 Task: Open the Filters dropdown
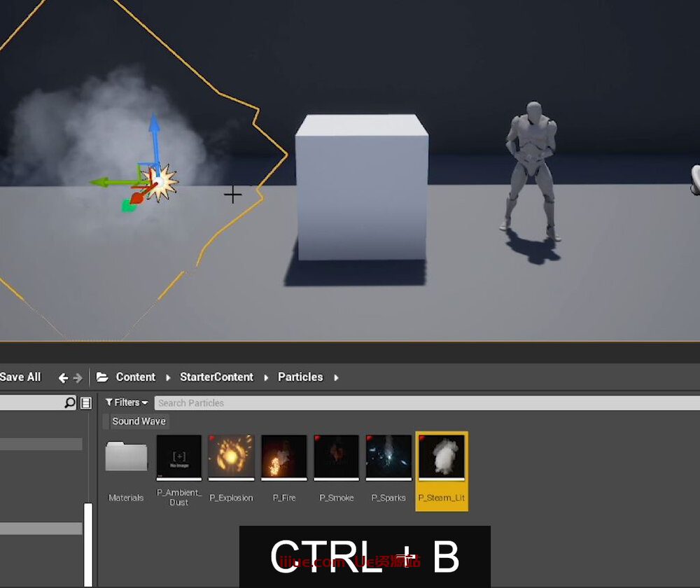(x=127, y=402)
